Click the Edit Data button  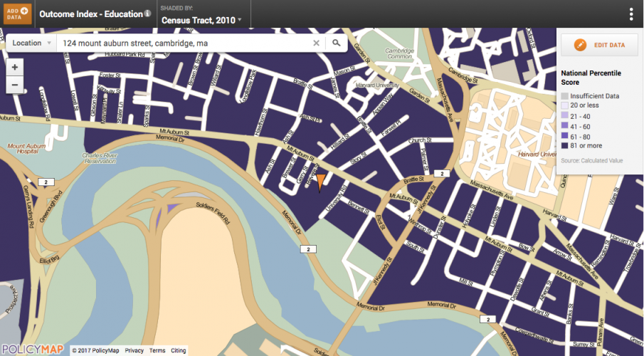599,45
